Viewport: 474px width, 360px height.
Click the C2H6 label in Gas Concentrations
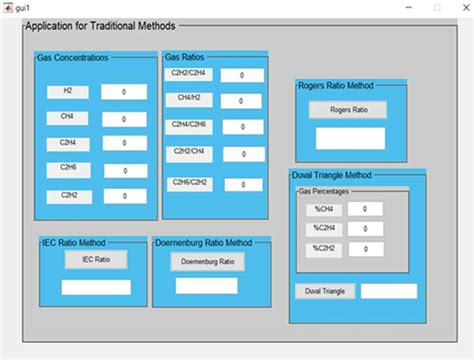point(68,170)
